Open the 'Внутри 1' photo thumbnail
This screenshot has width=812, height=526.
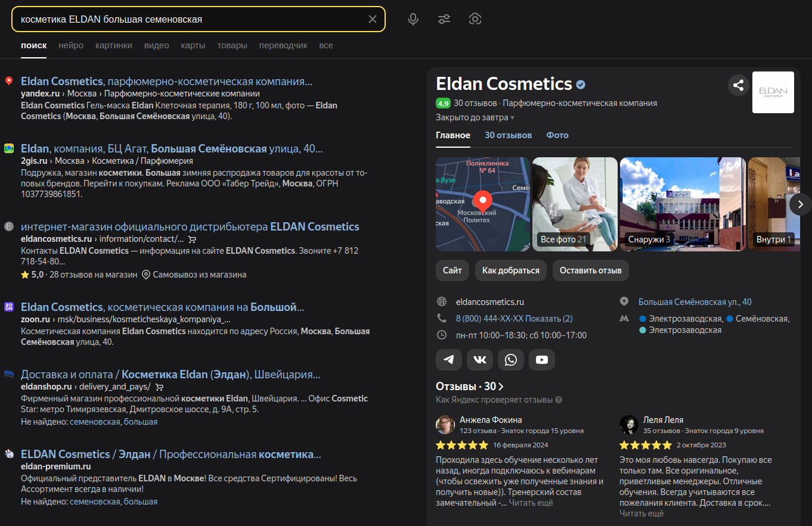point(774,204)
